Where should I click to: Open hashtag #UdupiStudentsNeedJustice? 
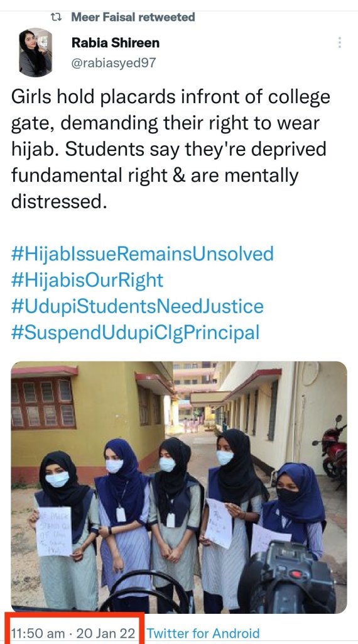click(138, 306)
